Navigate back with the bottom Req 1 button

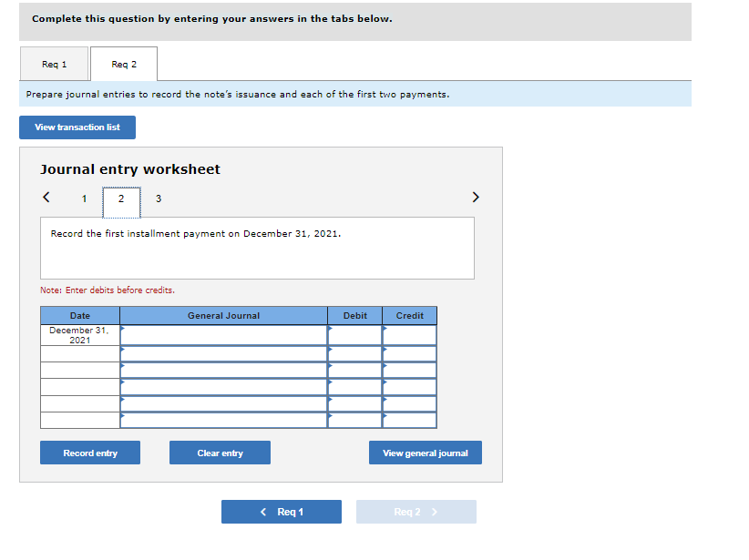tap(282, 512)
